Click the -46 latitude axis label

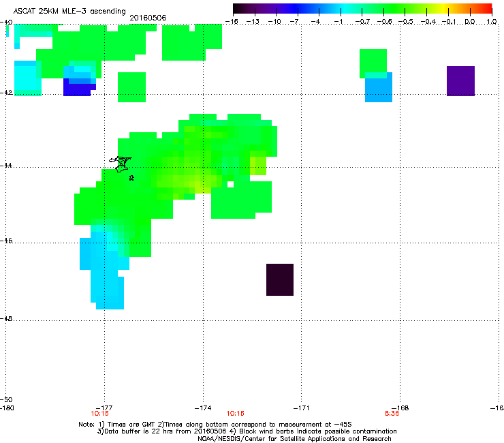coord(6,241)
